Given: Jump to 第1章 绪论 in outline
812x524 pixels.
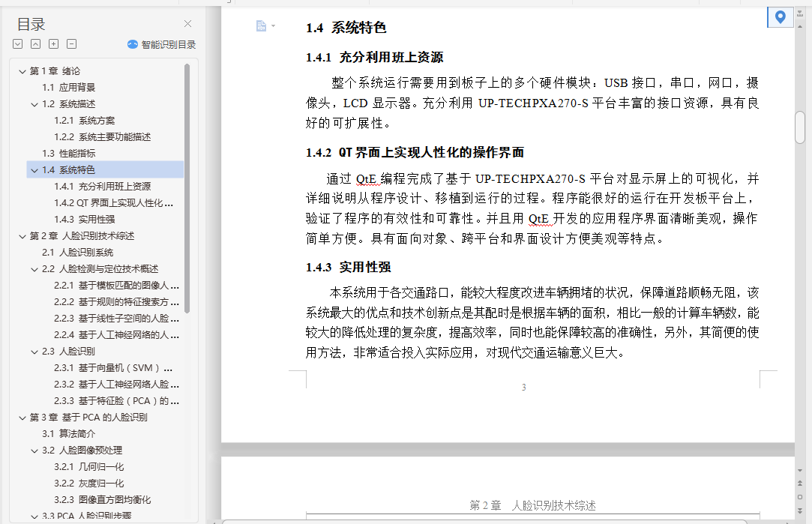Looking at the screenshot, I should (55, 71).
